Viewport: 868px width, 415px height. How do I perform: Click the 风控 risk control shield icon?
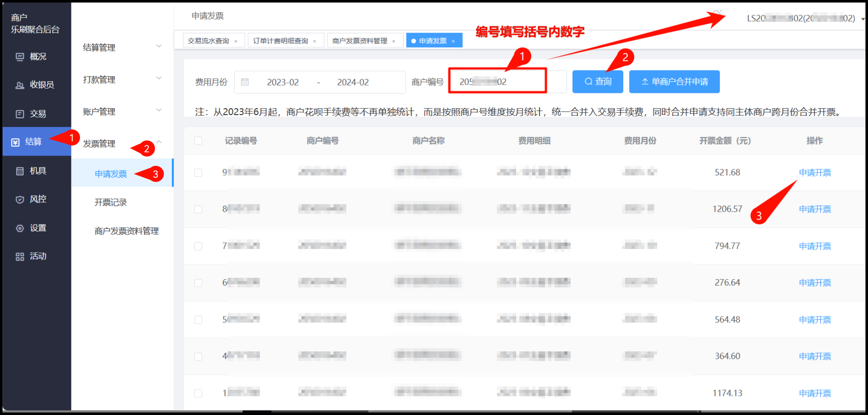coord(20,200)
